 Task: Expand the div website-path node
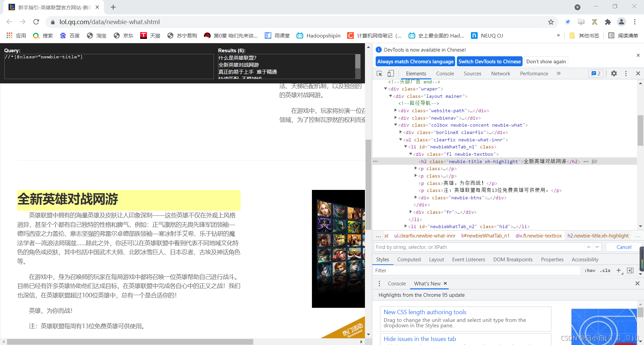395,110
